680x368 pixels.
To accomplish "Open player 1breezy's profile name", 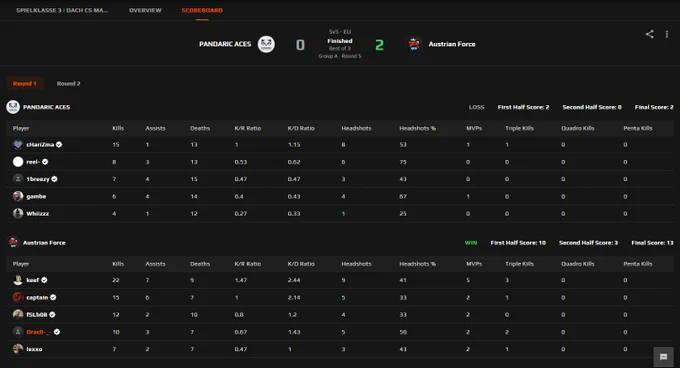I will (38, 179).
